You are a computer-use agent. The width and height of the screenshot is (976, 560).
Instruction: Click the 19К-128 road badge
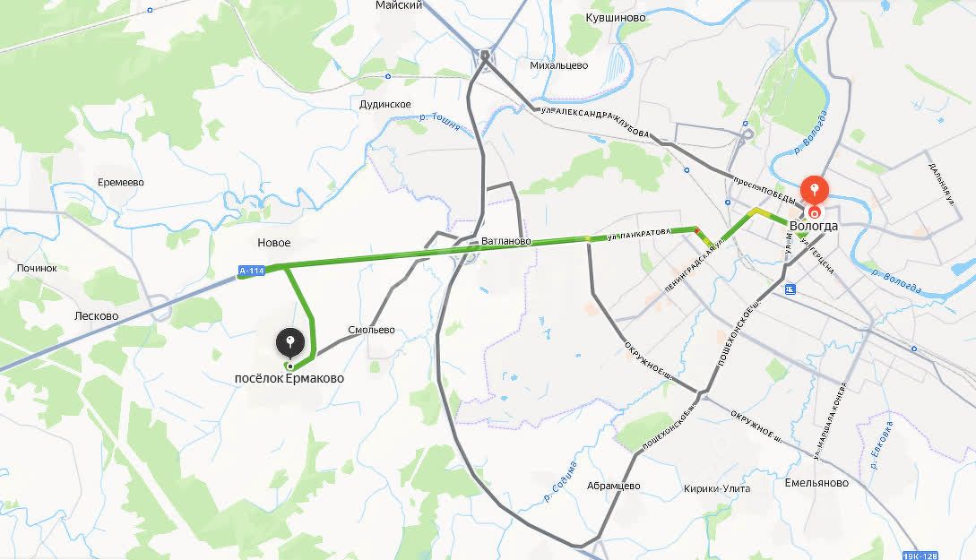[x=920, y=555]
